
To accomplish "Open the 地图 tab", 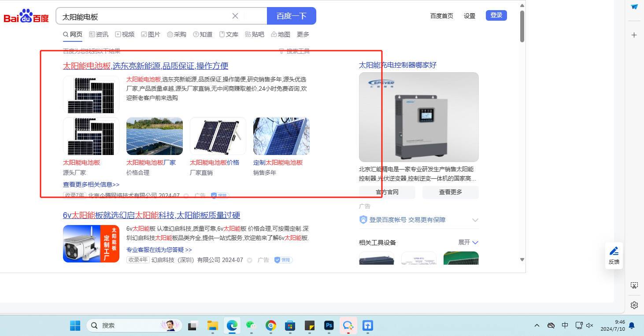I will [x=281, y=34].
